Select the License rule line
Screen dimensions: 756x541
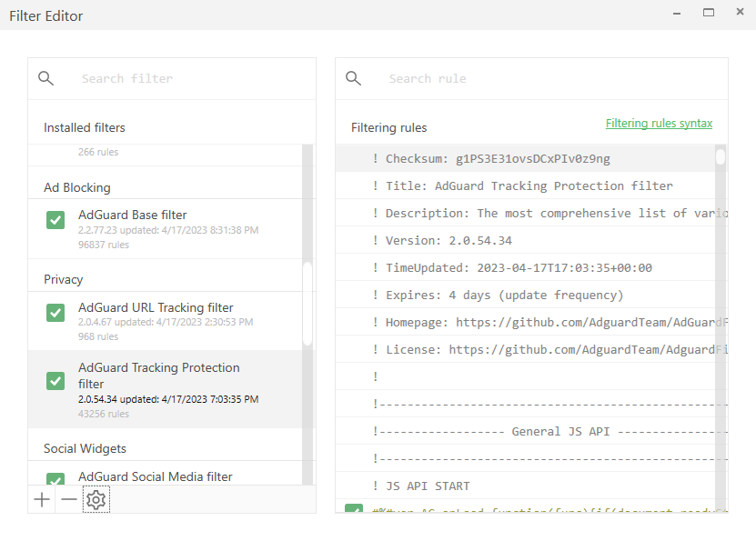(x=526, y=349)
